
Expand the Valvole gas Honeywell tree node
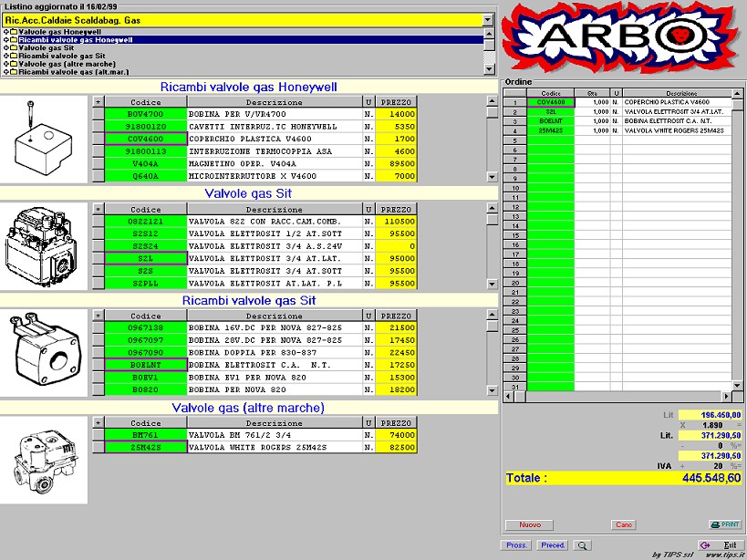click(x=6, y=32)
